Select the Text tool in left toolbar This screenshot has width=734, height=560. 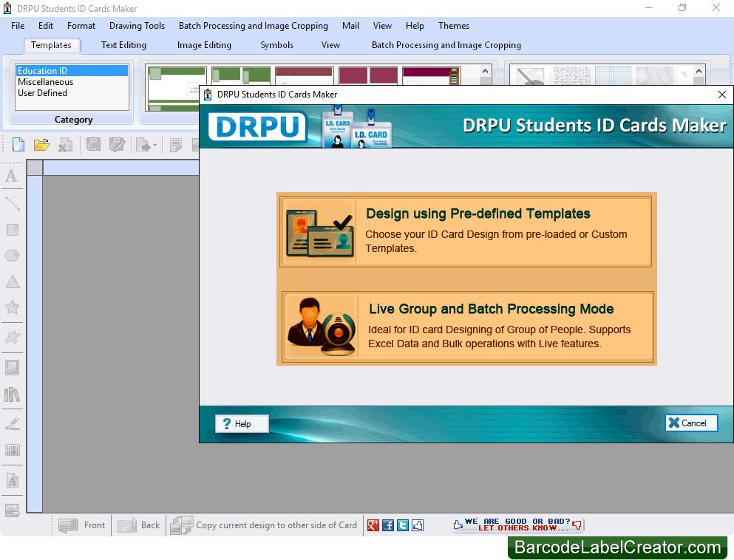(12, 177)
